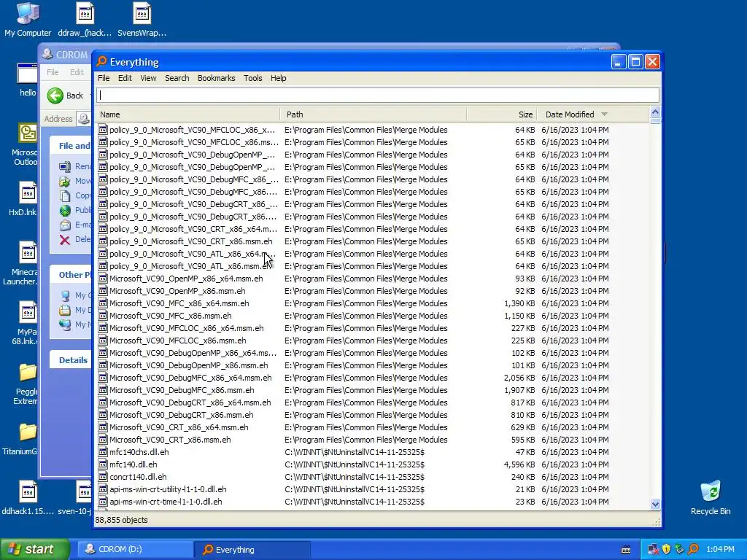Screen dimensions: 747x560
Task: Click the 4,596 KB size cell
Action: (519, 464)
